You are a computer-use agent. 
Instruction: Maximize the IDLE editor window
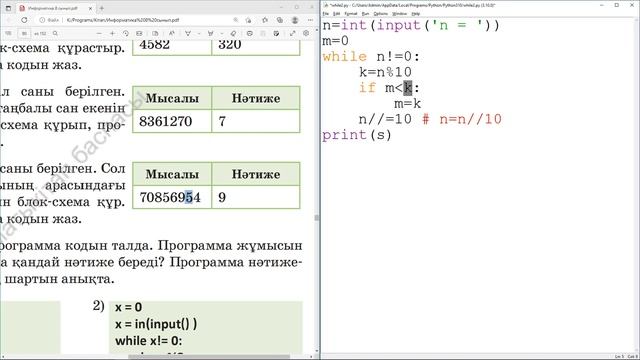[x=617, y=5]
